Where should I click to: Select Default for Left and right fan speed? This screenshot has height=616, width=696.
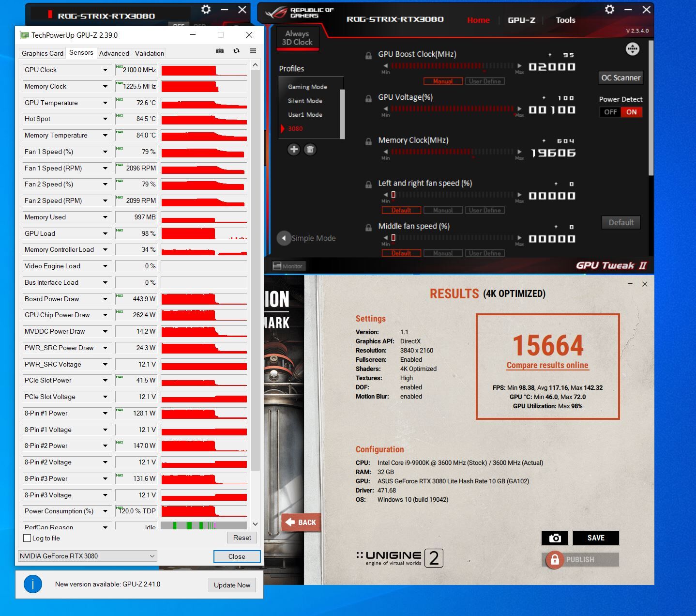click(x=401, y=210)
